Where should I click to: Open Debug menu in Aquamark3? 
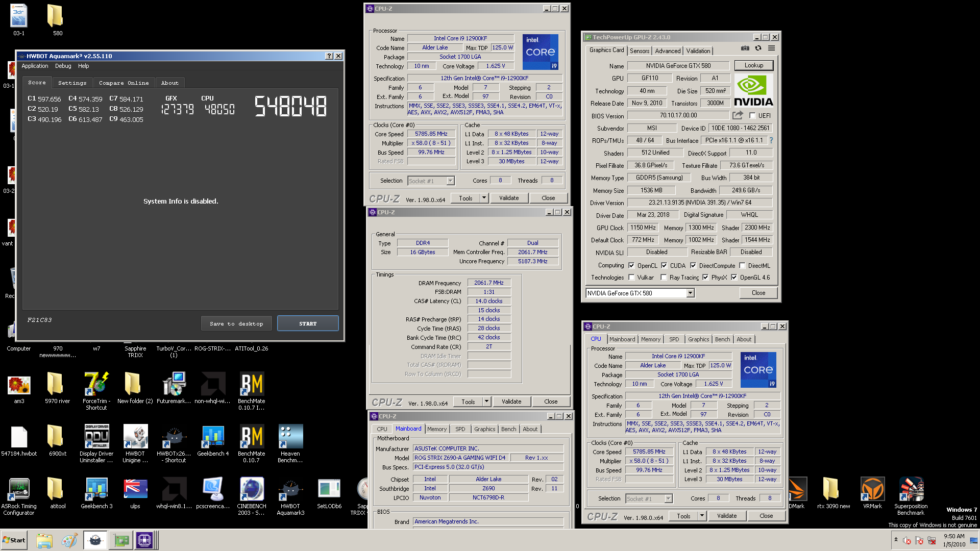[x=63, y=66]
